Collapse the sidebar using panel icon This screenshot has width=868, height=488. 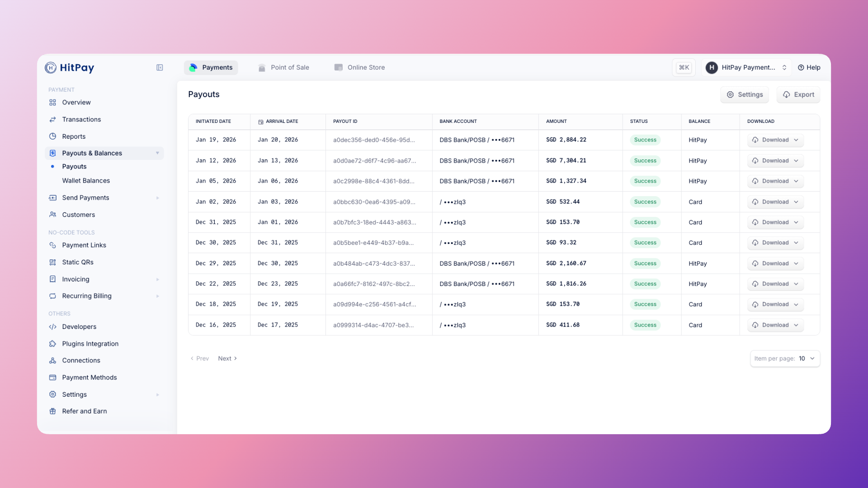(x=160, y=67)
